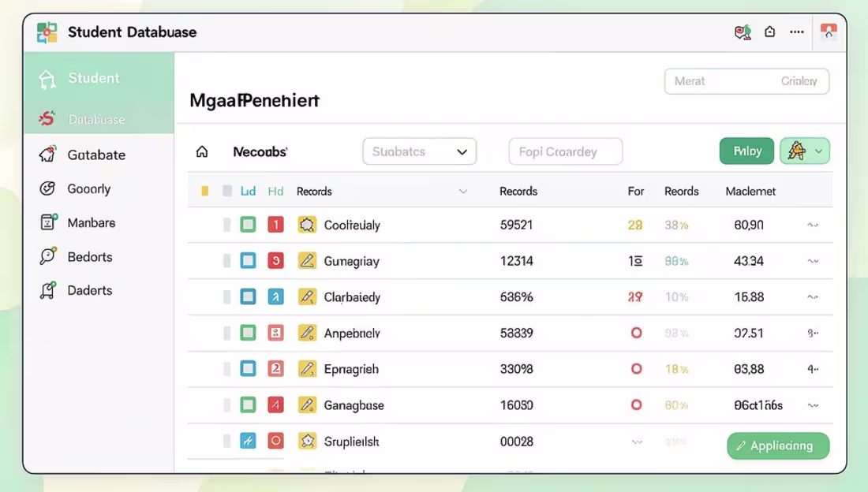This screenshot has width=868, height=492.
Task: Toggle the green checkbox for Ganagbuse
Action: (x=248, y=404)
